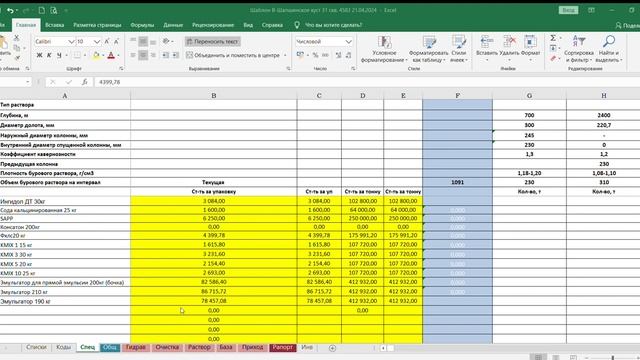640x360 pixels.
Task: Open the Формат cells menu
Action: click(x=530, y=49)
